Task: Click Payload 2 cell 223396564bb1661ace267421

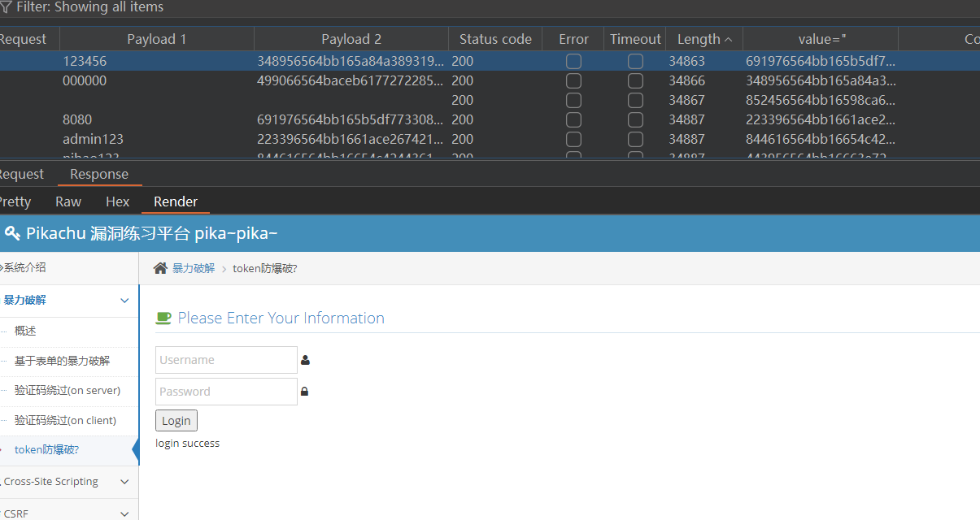Action: point(351,139)
